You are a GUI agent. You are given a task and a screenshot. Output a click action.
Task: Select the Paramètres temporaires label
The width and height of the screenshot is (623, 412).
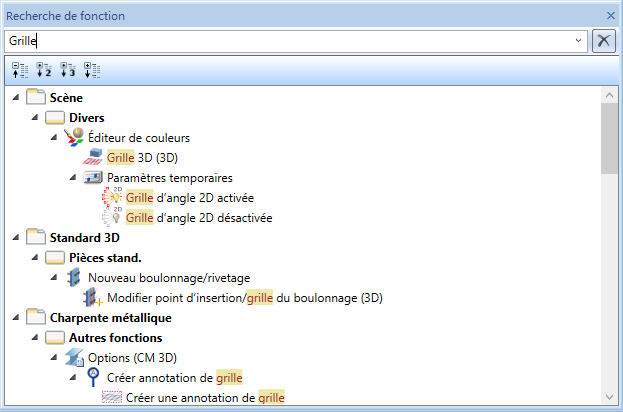click(170, 178)
